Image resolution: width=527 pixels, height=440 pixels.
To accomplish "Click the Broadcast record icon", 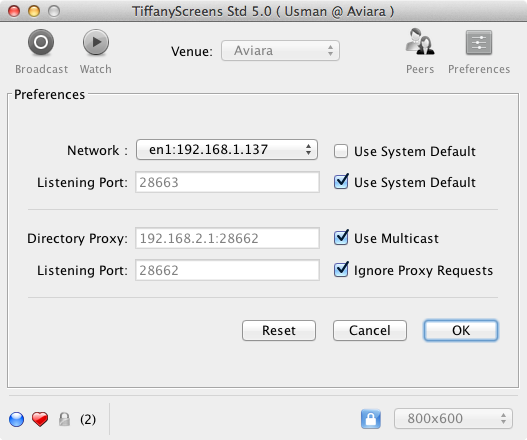I will point(41,42).
